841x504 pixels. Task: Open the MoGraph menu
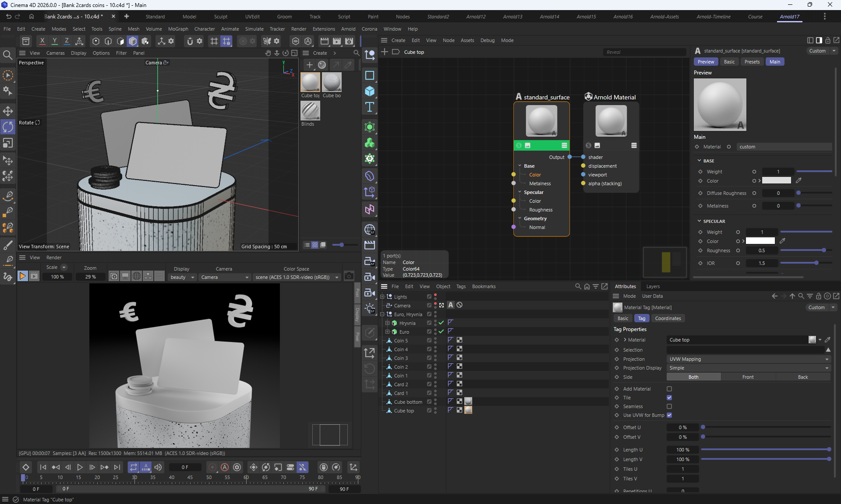point(178,29)
